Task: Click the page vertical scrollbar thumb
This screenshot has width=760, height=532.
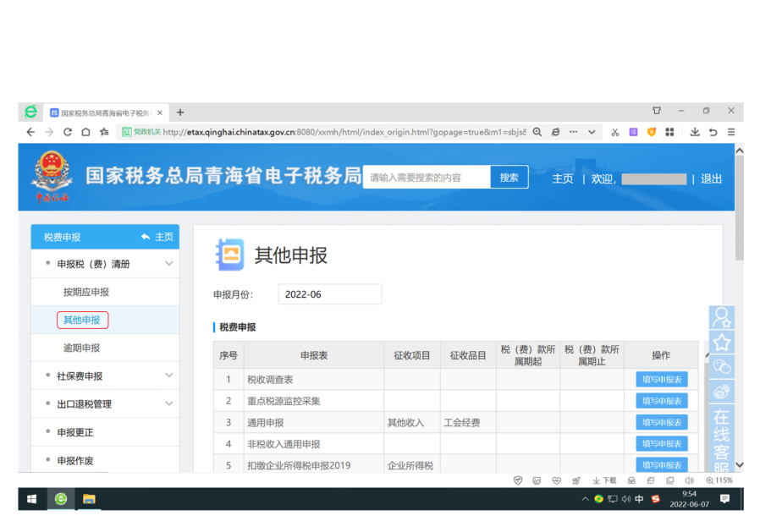Action: pyautogui.click(x=739, y=208)
